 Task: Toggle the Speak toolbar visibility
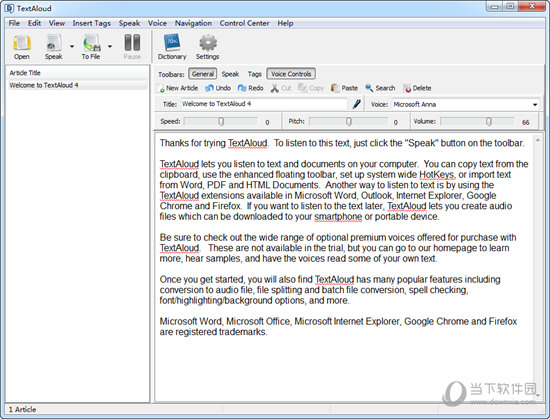(x=230, y=74)
